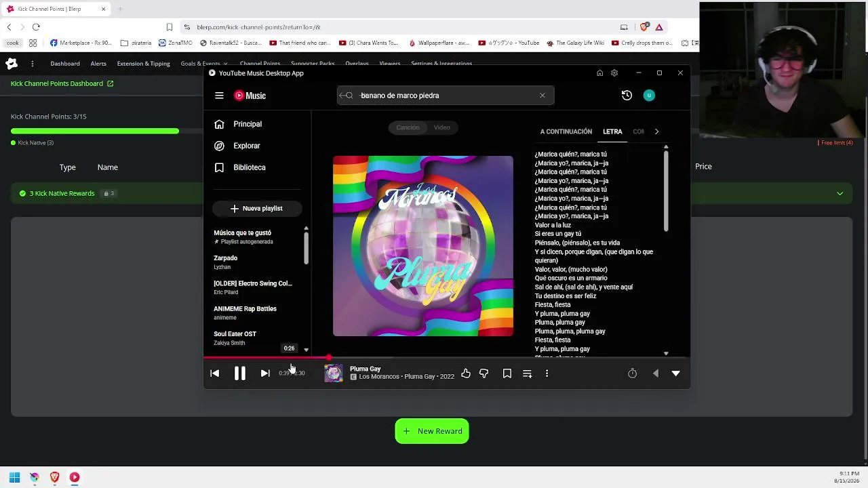Open Brave Rewards triangle icon
The width and height of the screenshot is (868, 488).
(659, 27)
